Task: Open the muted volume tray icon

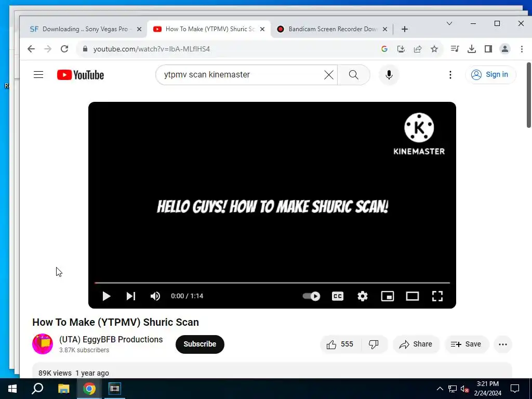Action: (x=465, y=389)
